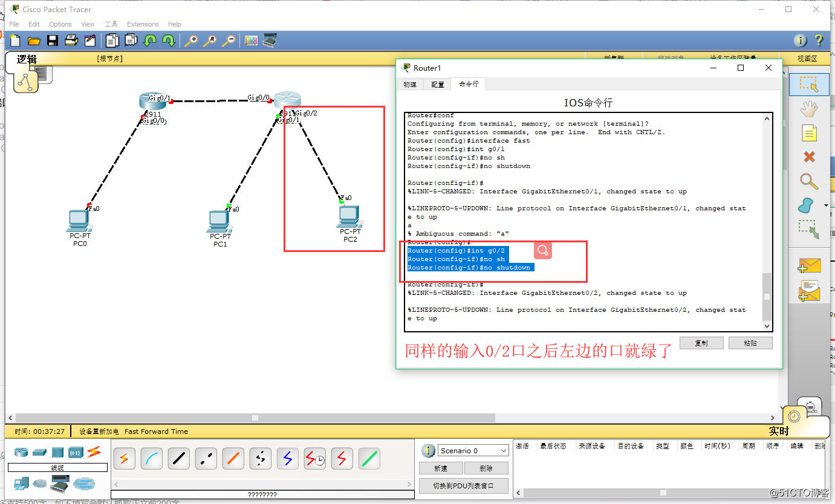
Task: Expand the Draw Polygon tool arrow
Action: 826,205
